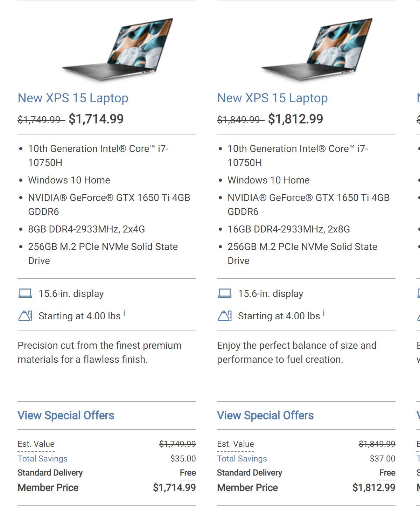Click Est. Value label for $1,849.99 laptop
This screenshot has width=420, height=507.
click(236, 444)
